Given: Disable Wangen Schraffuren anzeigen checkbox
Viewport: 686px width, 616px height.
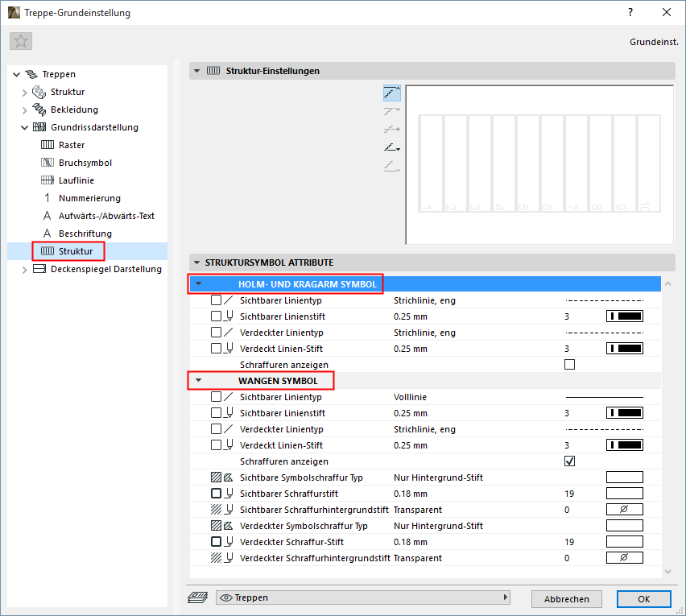Looking at the screenshot, I should tap(569, 461).
